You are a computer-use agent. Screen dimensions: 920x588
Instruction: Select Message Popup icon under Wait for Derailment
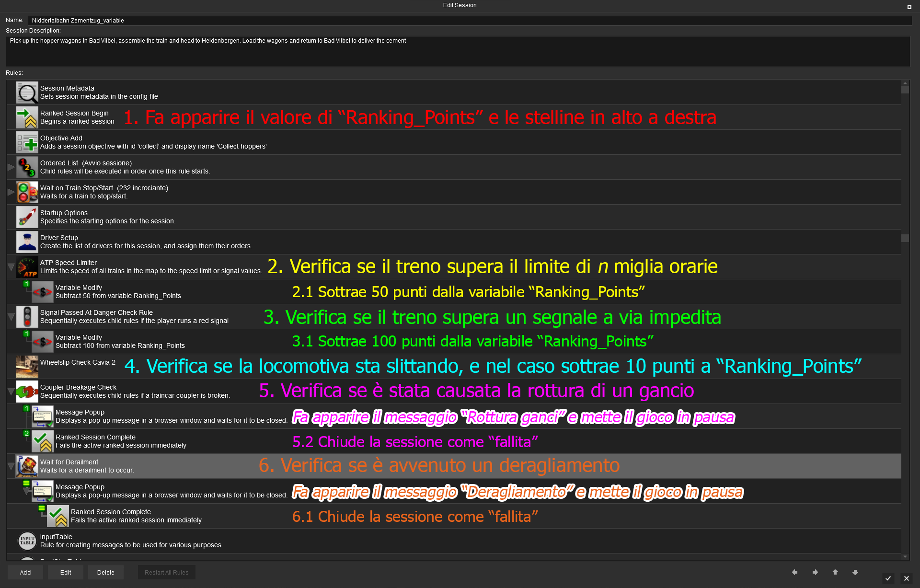pyautogui.click(x=42, y=491)
